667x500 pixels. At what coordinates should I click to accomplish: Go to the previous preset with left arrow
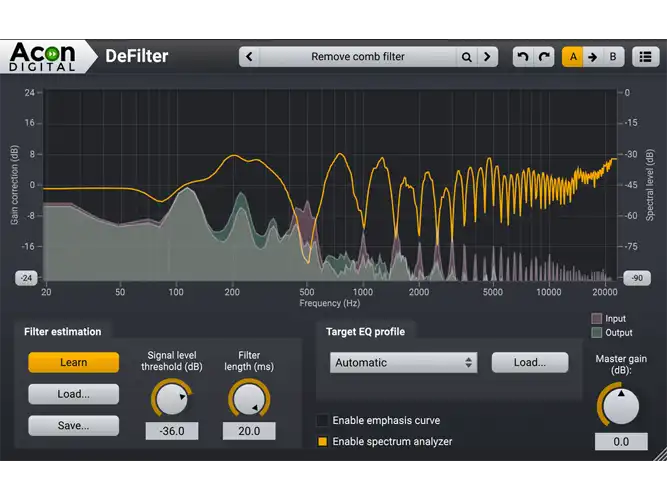tap(250, 57)
